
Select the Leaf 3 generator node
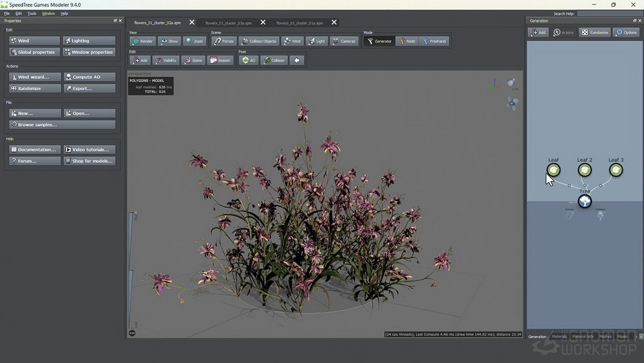point(616,170)
